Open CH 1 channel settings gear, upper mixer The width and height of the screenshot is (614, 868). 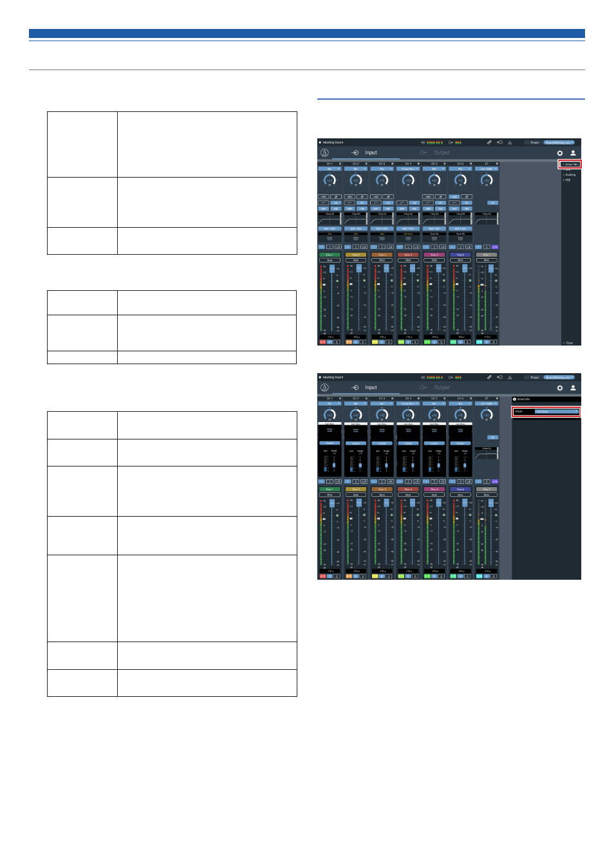[x=340, y=163]
